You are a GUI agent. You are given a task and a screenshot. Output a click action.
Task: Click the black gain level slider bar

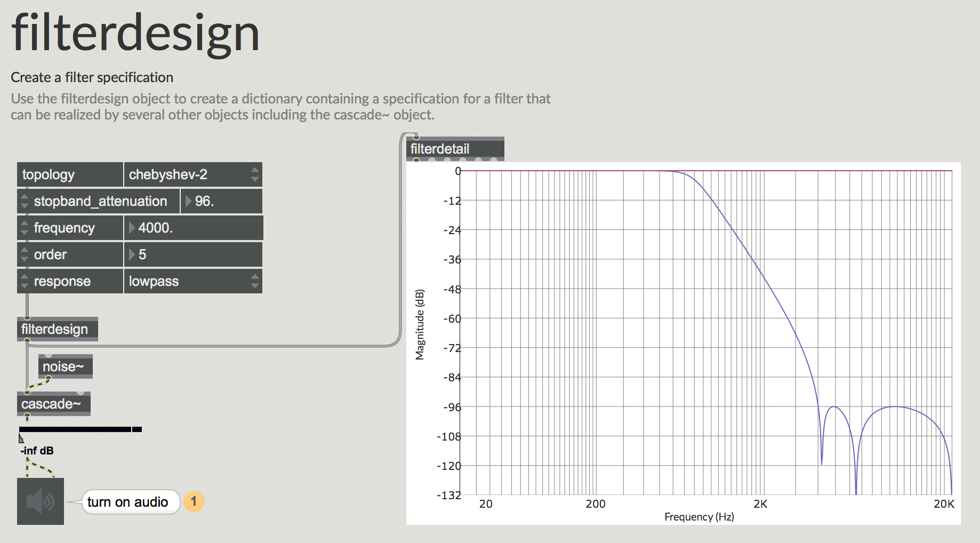tap(81, 429)
